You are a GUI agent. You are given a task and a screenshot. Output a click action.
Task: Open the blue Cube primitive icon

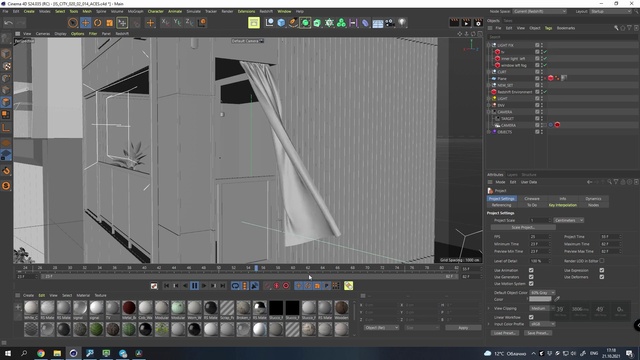click(281, 23)
